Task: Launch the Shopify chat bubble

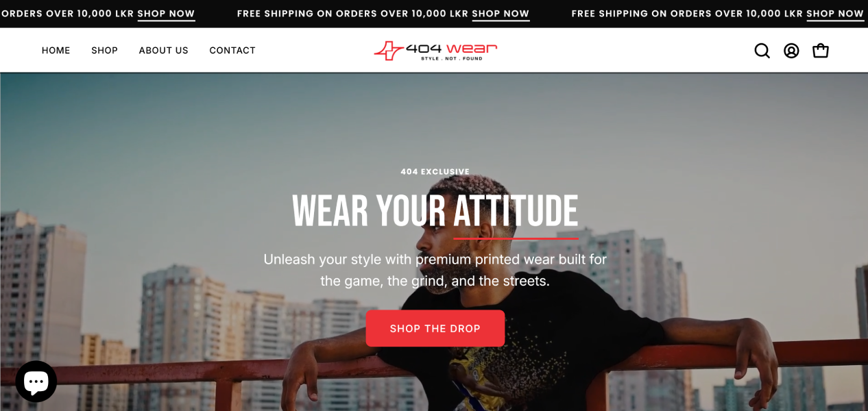Action: [36, 382]
